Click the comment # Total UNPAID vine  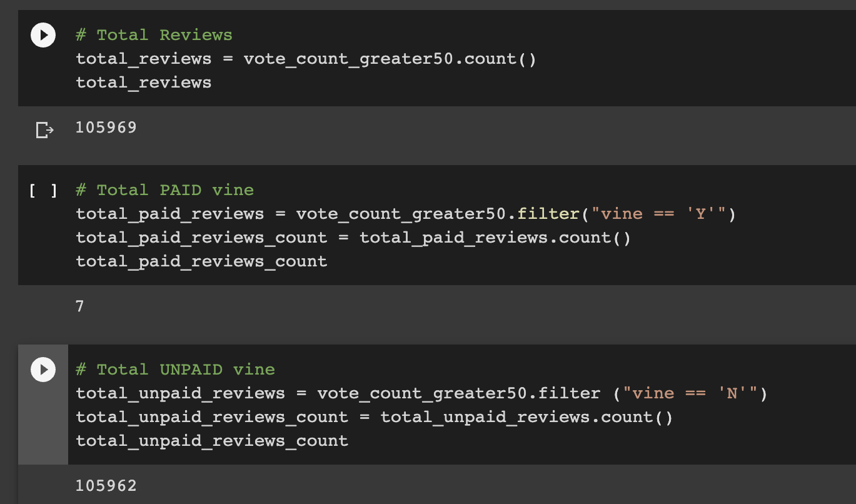click(174, 370)
